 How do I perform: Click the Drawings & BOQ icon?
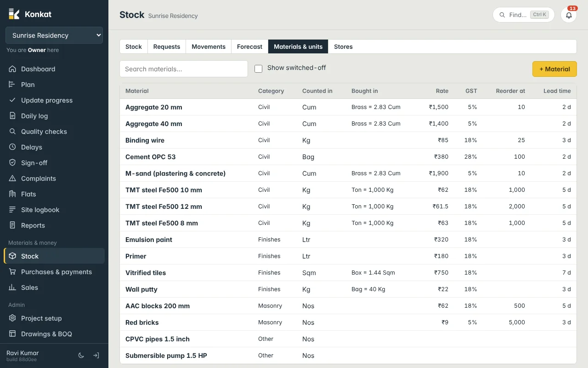pos(12,334)
